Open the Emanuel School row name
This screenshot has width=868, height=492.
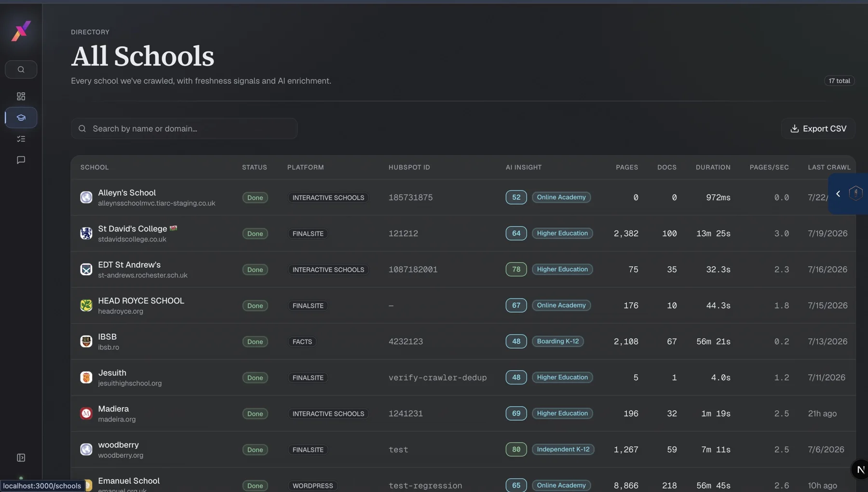(129, 481)
